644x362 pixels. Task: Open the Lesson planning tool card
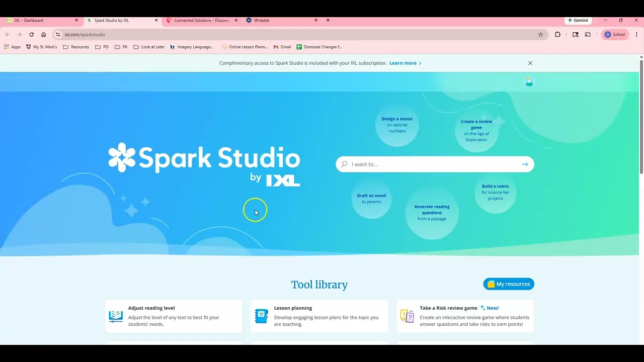[x=319, y=316]
